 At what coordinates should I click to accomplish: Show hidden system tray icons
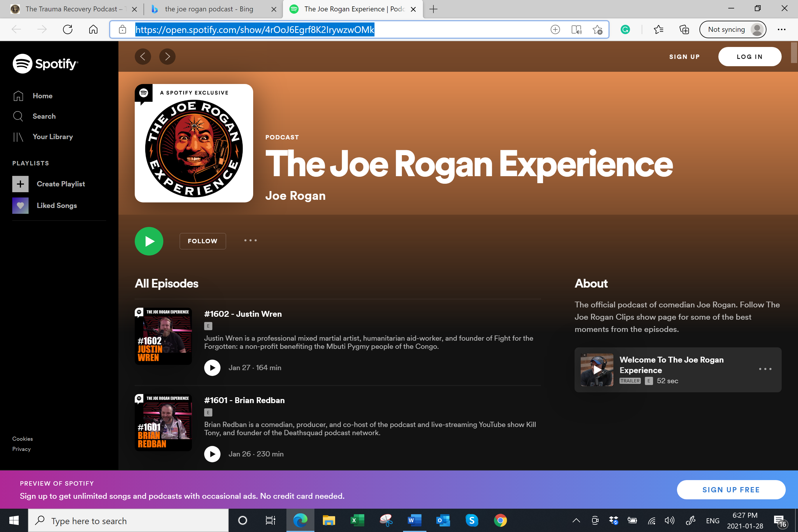click(x=576, y=520)
